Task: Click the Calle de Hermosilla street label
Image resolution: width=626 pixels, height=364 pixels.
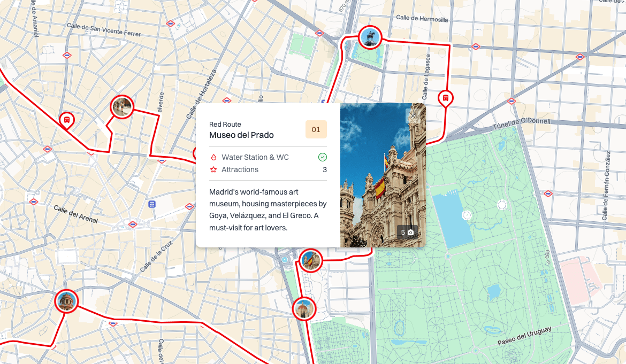Action: [422, 18]
